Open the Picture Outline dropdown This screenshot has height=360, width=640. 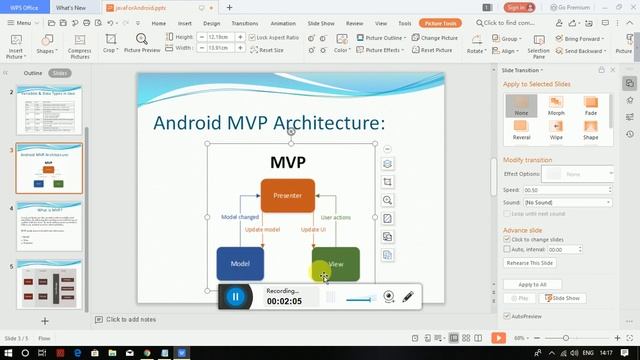pyautogui.click(x=381, y=38)
